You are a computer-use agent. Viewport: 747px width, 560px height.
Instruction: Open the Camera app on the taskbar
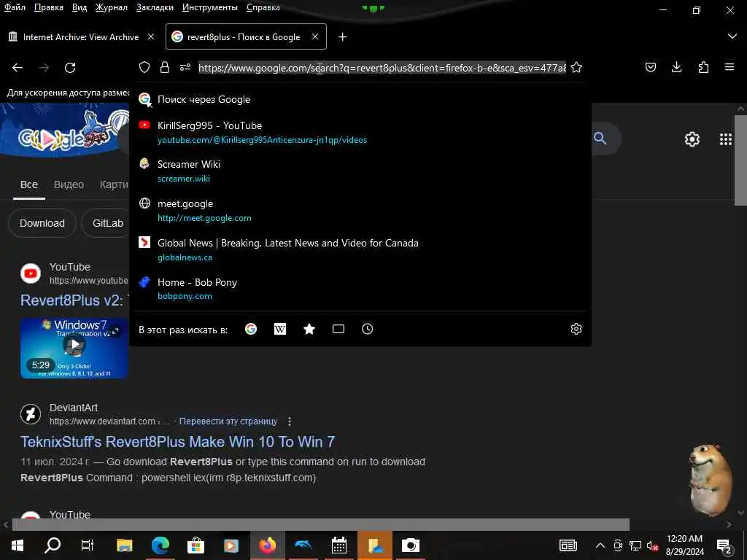pyautogui.click(x=410, y=545)
